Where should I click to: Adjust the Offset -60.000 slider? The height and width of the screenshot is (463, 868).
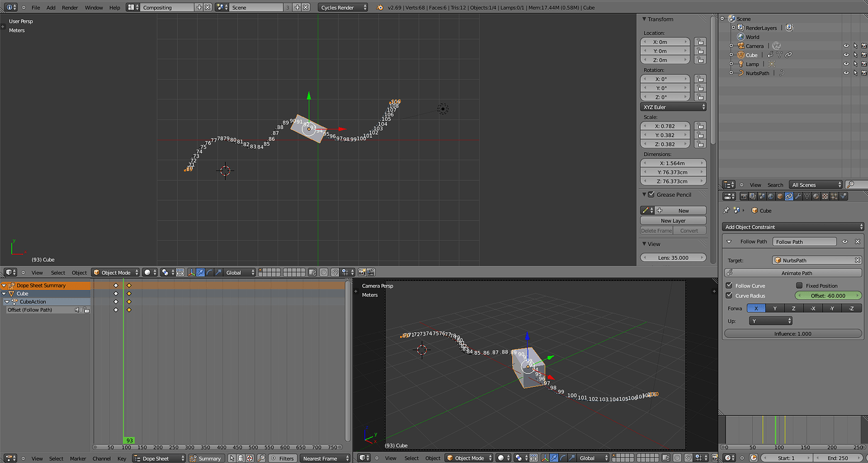828,296
